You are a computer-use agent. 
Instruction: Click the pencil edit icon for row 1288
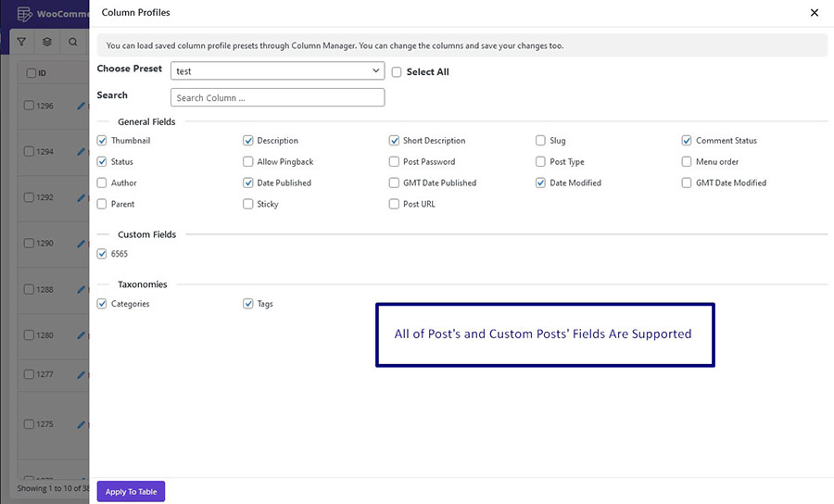click(81, 289)
